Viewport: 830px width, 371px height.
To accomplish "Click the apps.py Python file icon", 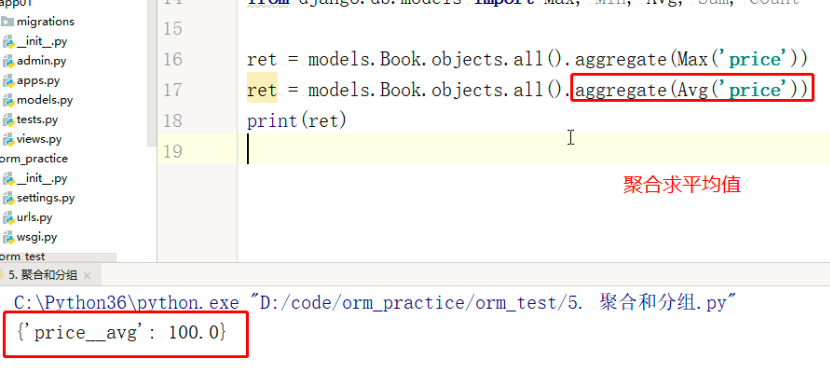I will (x=8, y=80).
